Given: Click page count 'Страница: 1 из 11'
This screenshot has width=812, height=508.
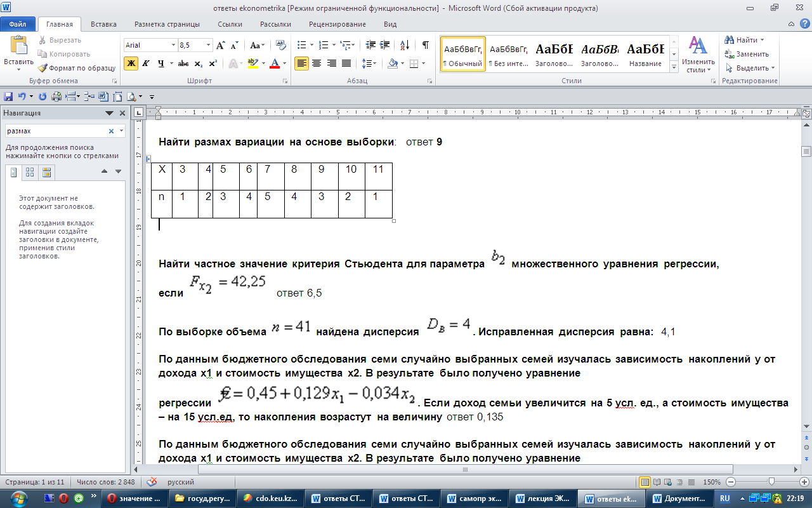Looking at the screenshot, I should (x=34, y=482).
